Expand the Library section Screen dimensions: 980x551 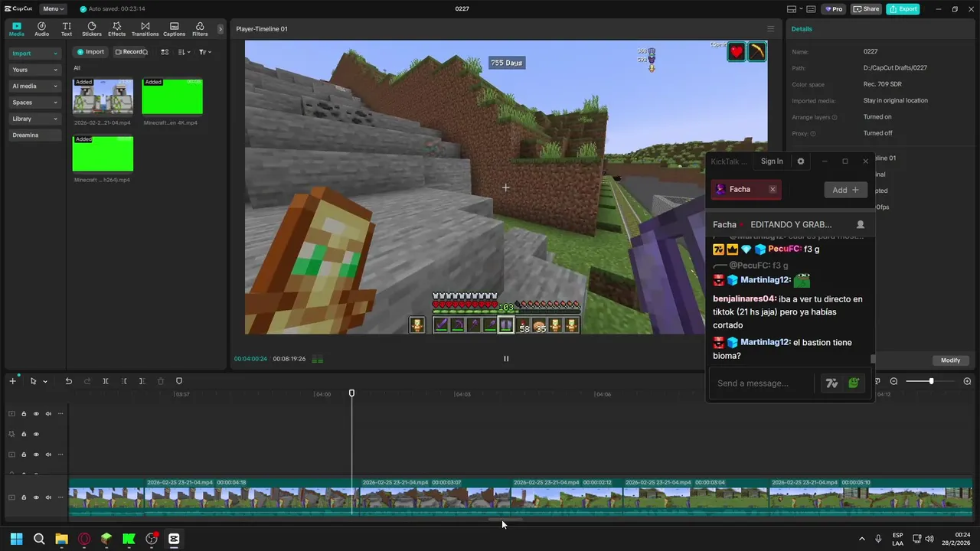pos(34,119)
